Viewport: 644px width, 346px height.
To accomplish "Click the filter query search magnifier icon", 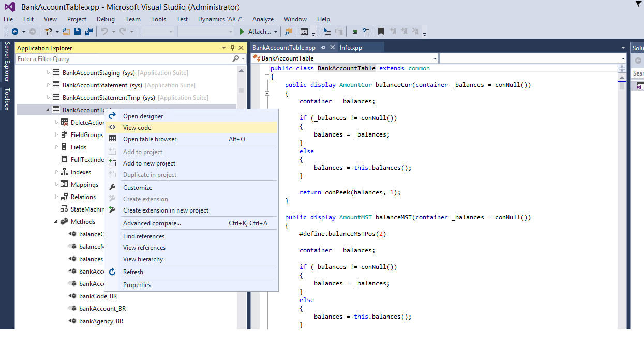I will tap(236, 59).
